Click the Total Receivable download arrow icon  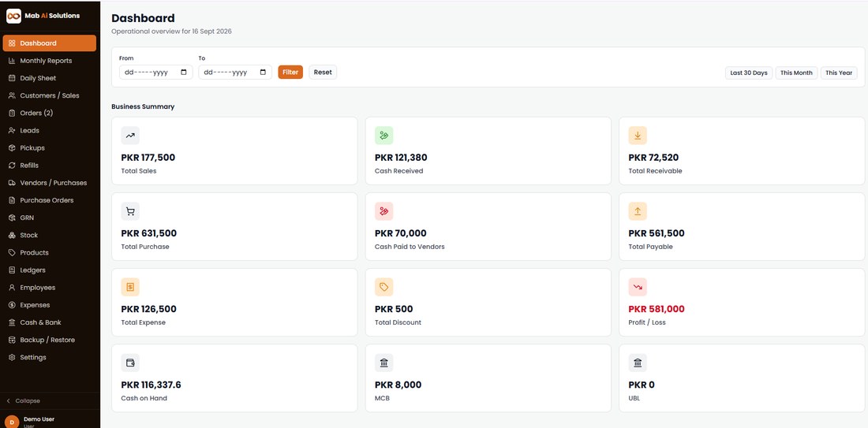click(638, 136)
